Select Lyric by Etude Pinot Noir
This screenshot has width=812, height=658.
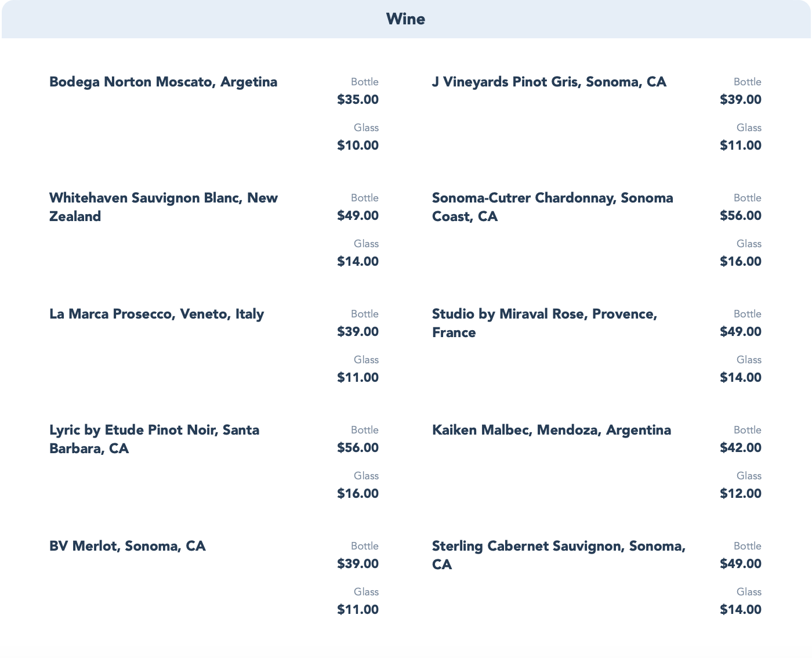[154, 439]
